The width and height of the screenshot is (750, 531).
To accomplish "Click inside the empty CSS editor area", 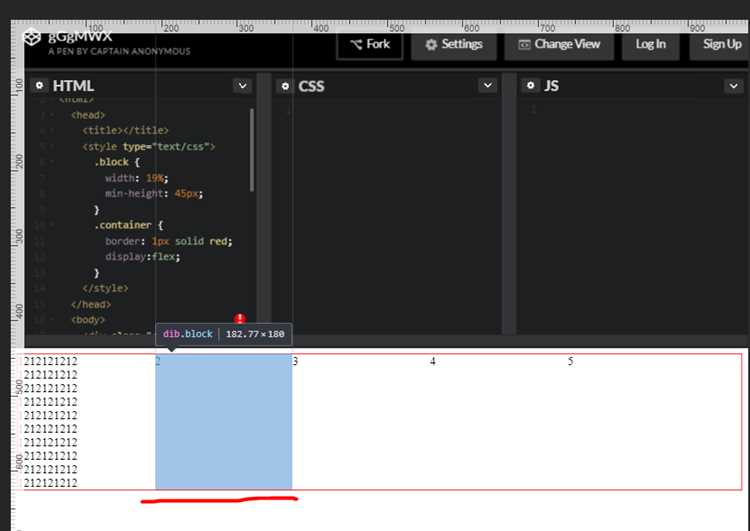I will [x=387, y=215].
